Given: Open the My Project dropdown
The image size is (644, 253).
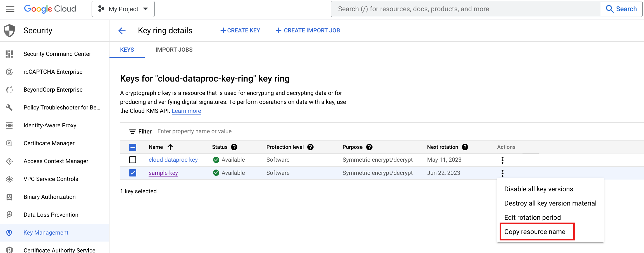Looking at the screenshot, I should pyautogui.click(x=123, y=9).
